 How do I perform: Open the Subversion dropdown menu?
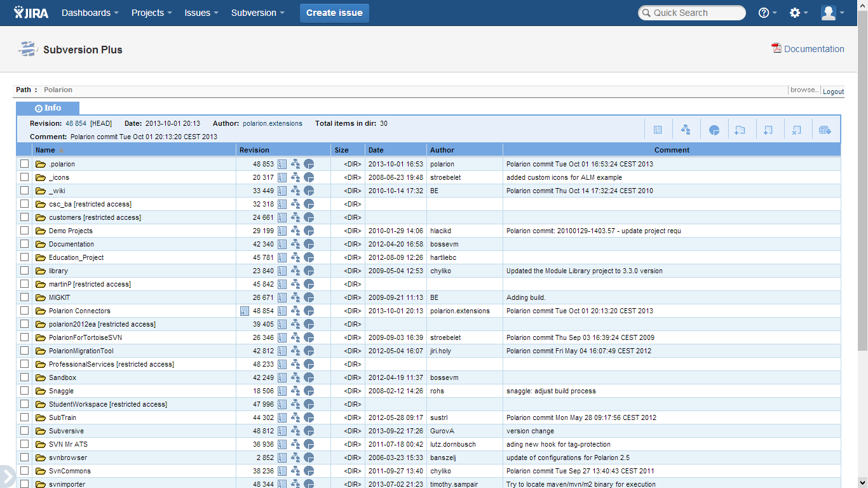[258, 13]
